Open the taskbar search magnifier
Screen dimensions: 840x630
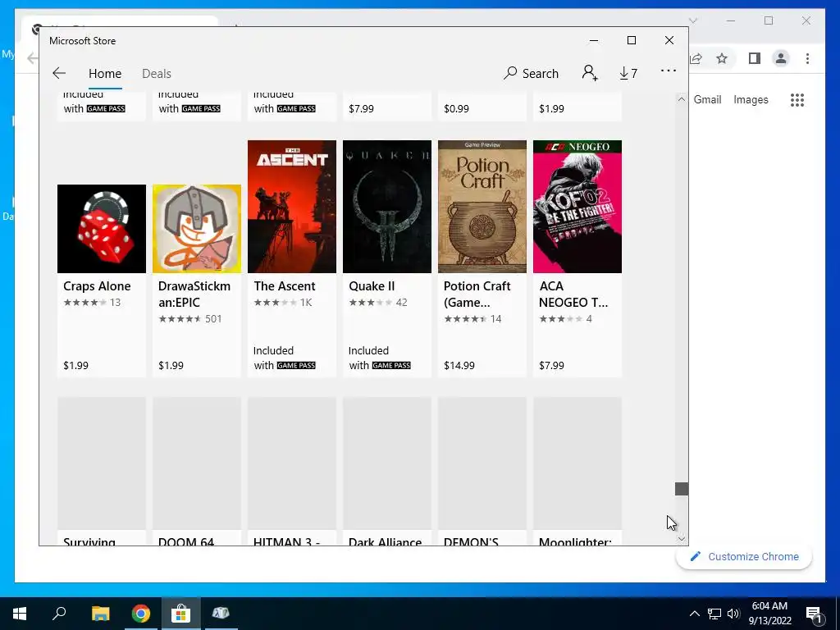pos(59,614)
